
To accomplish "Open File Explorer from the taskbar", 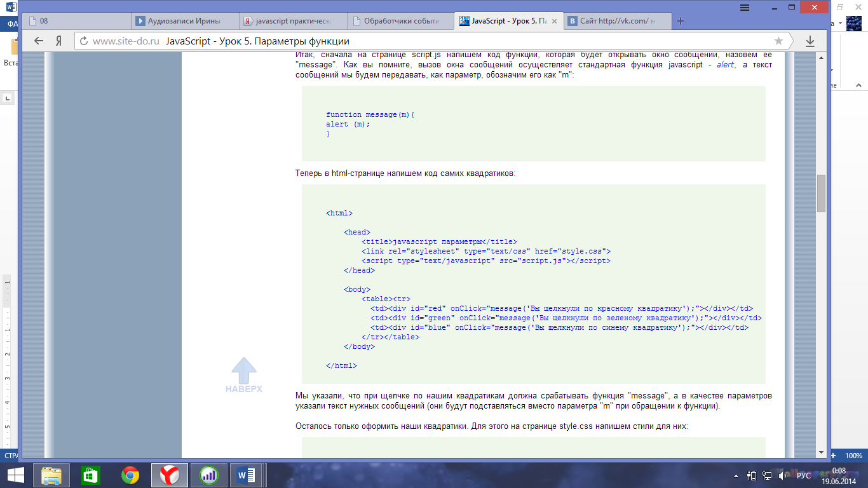I will [52, 475].
